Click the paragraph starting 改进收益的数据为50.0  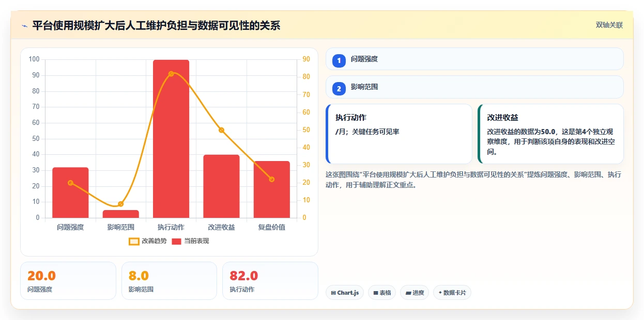pyautogui.click(x=551, y=142)
